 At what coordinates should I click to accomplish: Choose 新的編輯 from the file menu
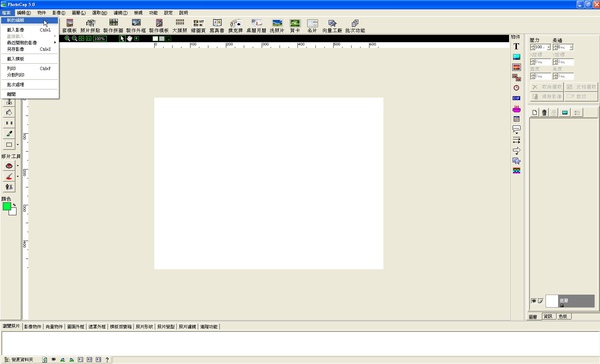pos(30,20)
